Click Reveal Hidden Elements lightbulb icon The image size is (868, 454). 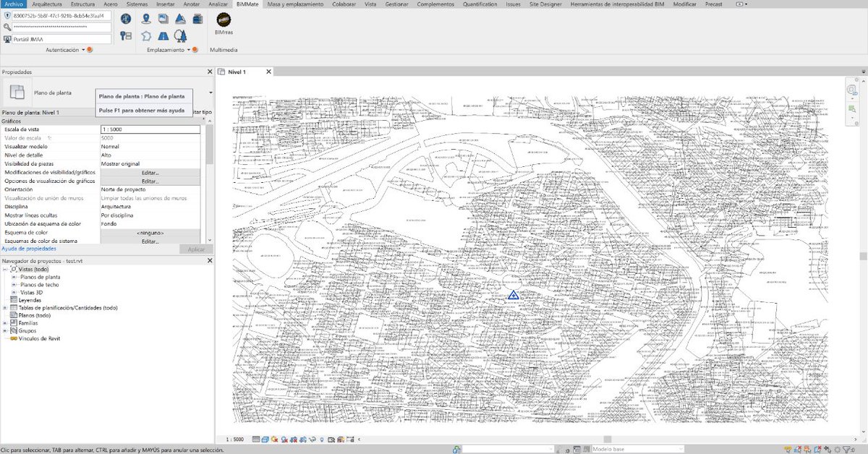322,439
